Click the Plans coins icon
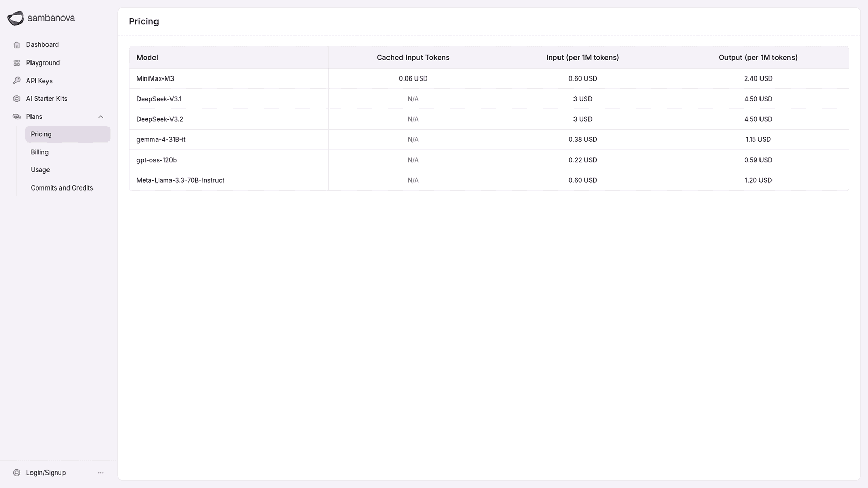 [x=17, y=117]
